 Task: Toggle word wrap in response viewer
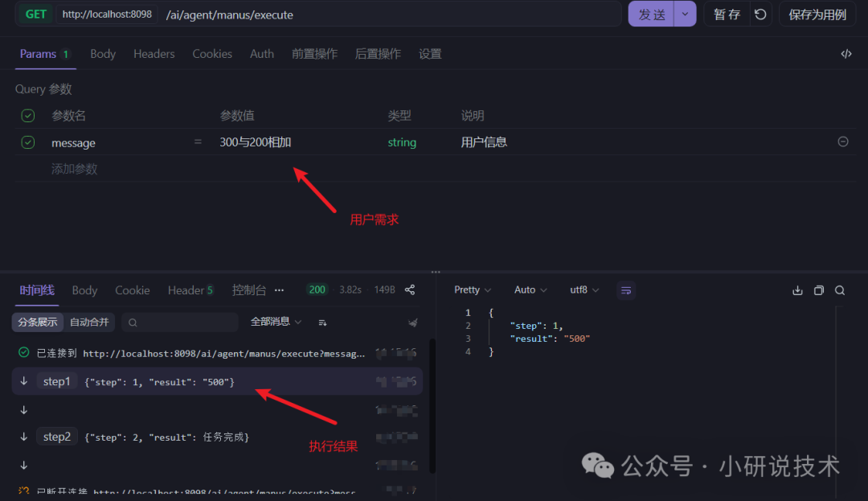(x=626, y=290)
